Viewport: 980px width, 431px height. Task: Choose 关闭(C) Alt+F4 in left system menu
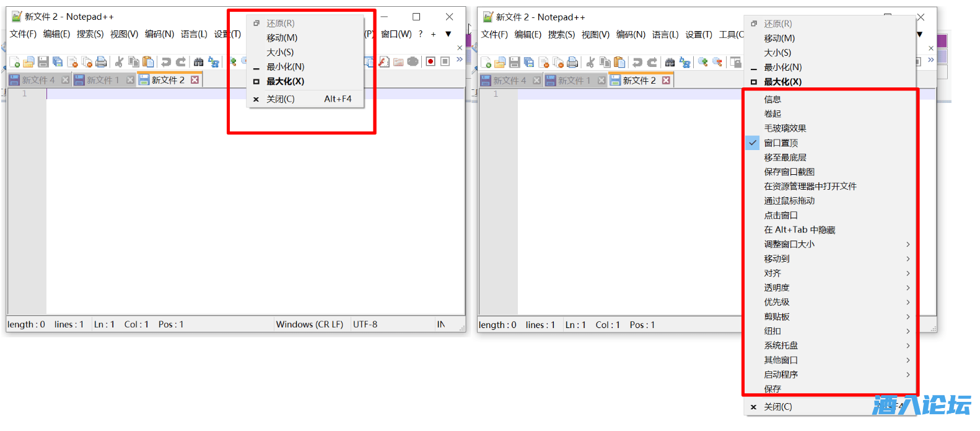pyautogui.click(x=305, y=99)
